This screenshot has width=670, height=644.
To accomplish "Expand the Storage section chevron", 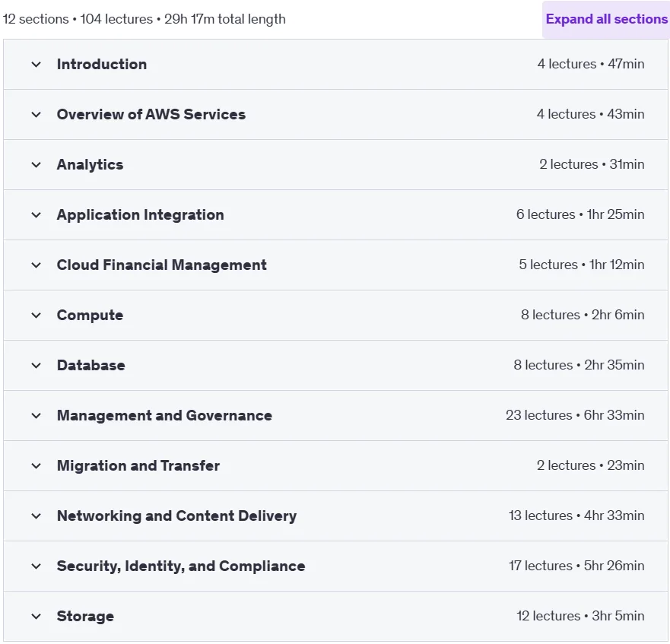I will 37,617.
